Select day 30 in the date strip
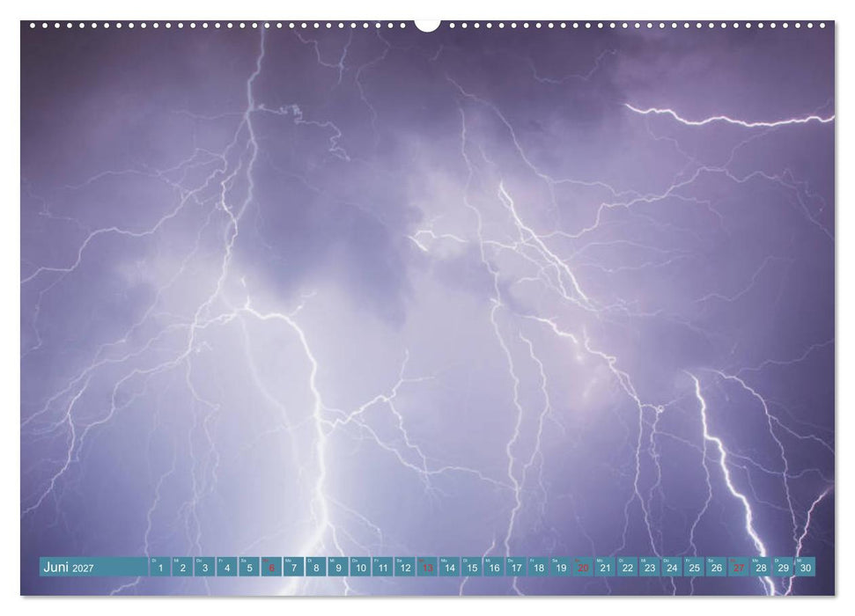 806,567
